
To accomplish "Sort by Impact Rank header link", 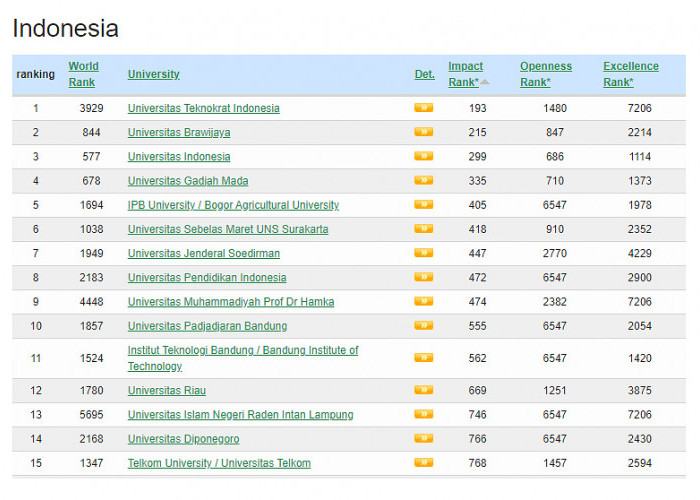I will click(465, 74).
